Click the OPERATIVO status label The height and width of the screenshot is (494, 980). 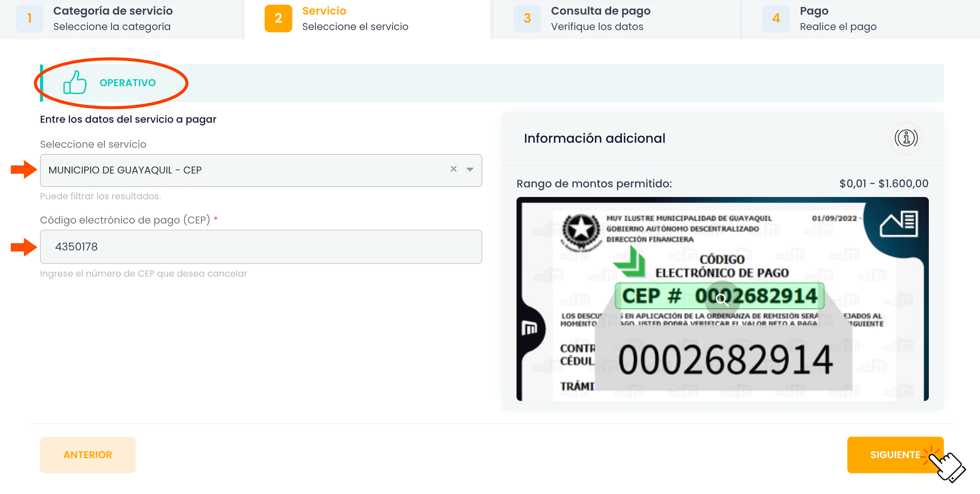(128, 83)
